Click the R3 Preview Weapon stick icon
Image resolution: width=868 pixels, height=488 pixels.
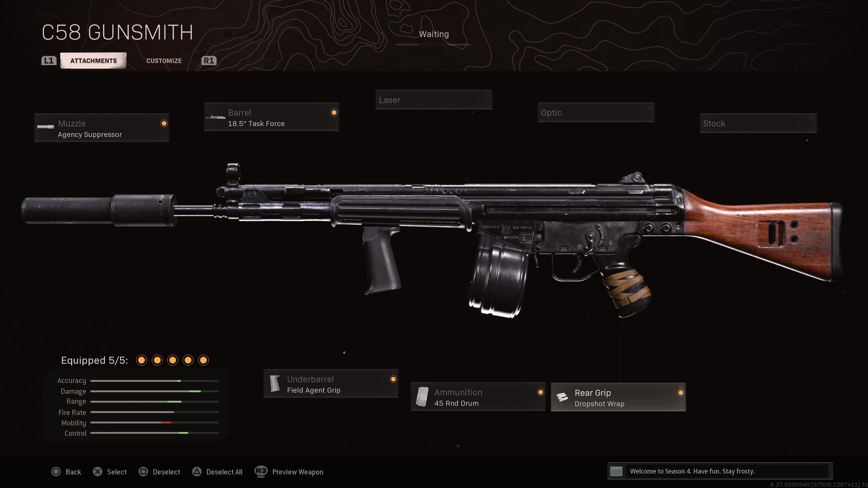click(261, 471)
